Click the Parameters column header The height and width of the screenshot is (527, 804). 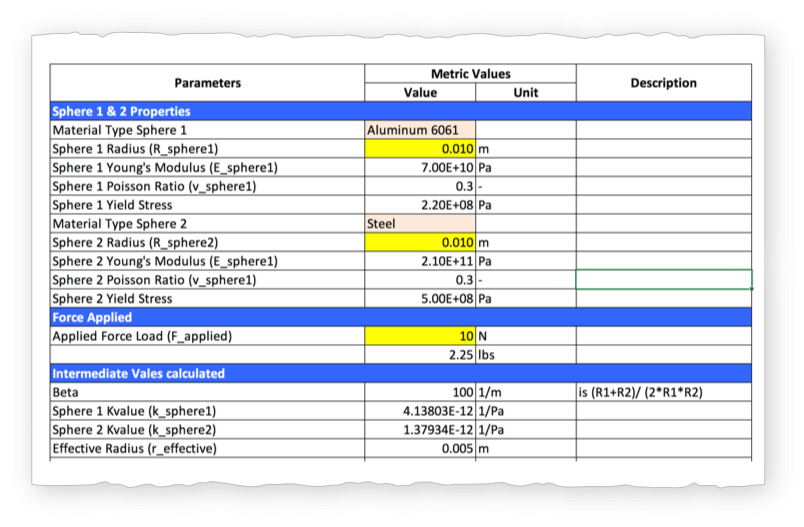[x=207, y=83]
